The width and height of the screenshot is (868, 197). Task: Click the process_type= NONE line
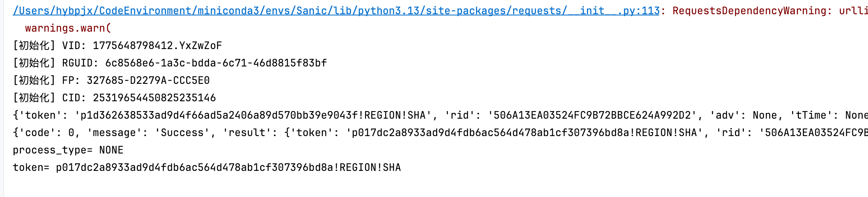[x=68, y=150]
